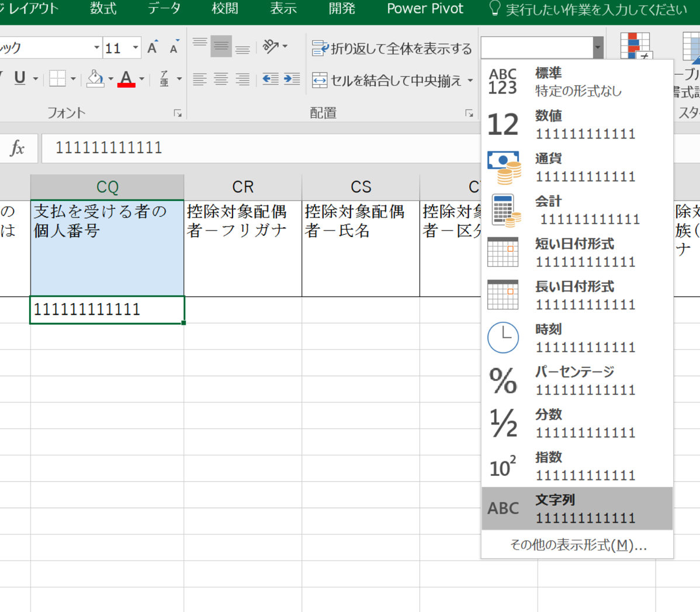Open the データ ribbon tab
The width and height of the screenshot is (700, 612).
tap(164, 9)
